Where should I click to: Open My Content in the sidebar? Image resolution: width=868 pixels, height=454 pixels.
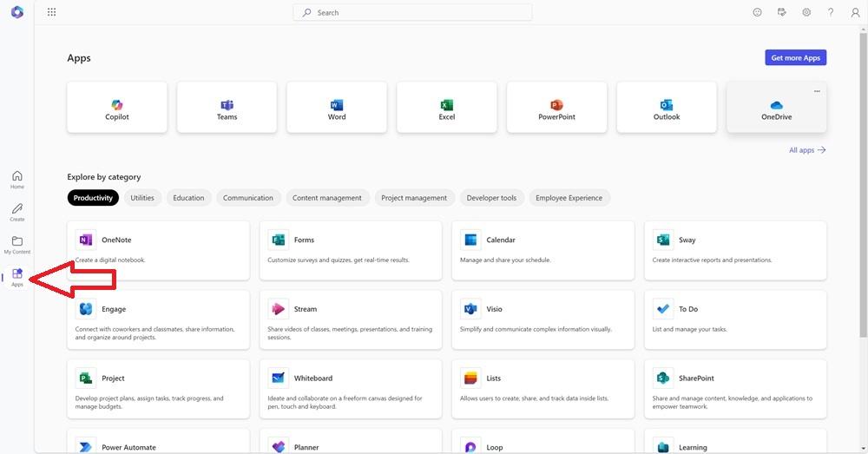pos(17,245)
